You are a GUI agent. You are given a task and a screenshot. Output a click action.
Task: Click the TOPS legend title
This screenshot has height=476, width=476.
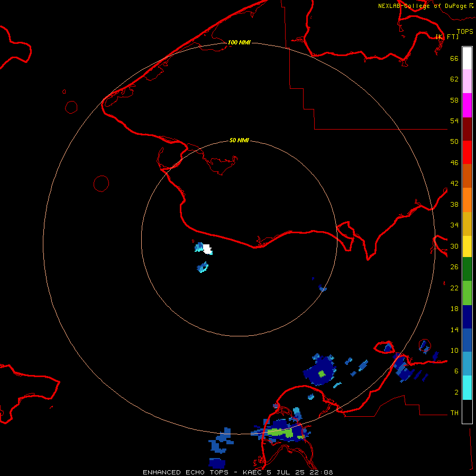(x=465, y=32)
